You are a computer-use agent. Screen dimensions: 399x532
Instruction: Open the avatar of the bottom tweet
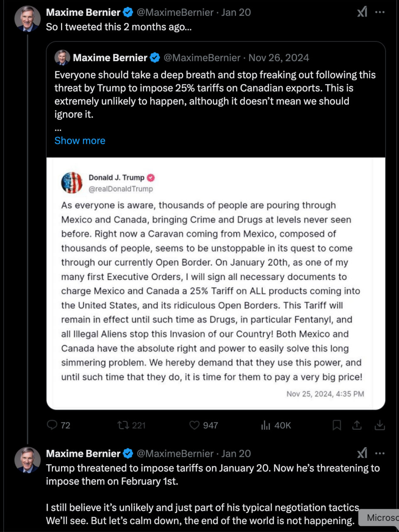[x=27, y=460]
